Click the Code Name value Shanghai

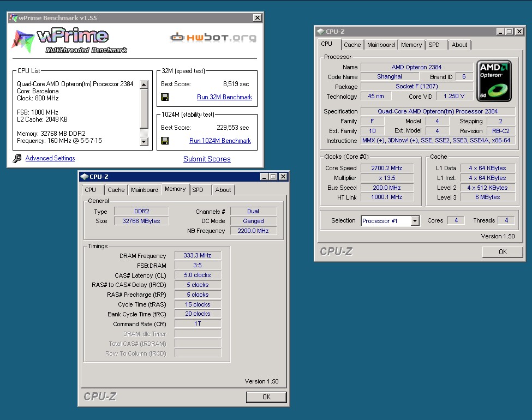click(x=390, y=77)
